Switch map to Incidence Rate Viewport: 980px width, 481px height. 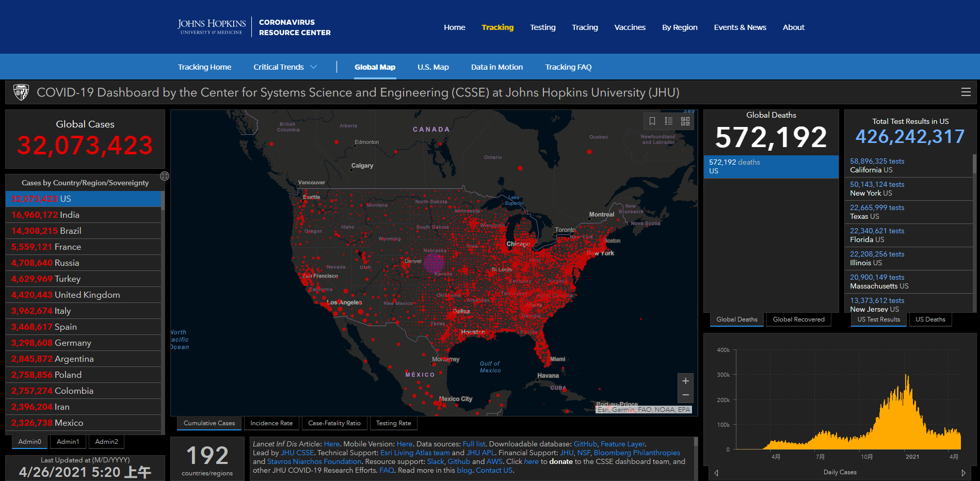click(271, 423)
